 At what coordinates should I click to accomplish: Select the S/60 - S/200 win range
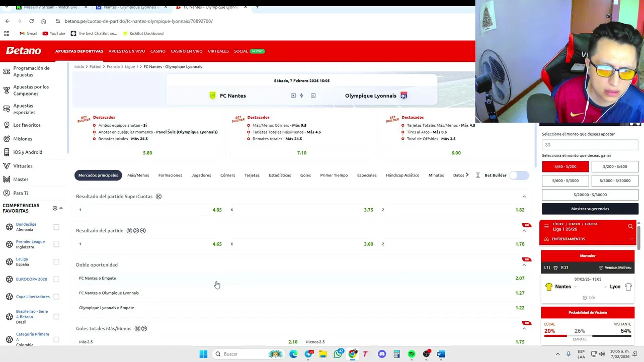pyautogui.click(x=565, y=166)
